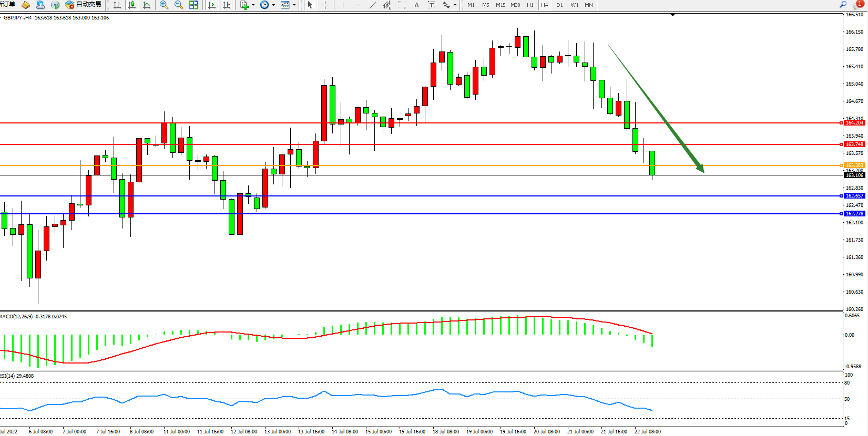The width and height of the screenshot is (868, 436).
Task: Select the horizontal line drawing tool
Action: point(358,5)
